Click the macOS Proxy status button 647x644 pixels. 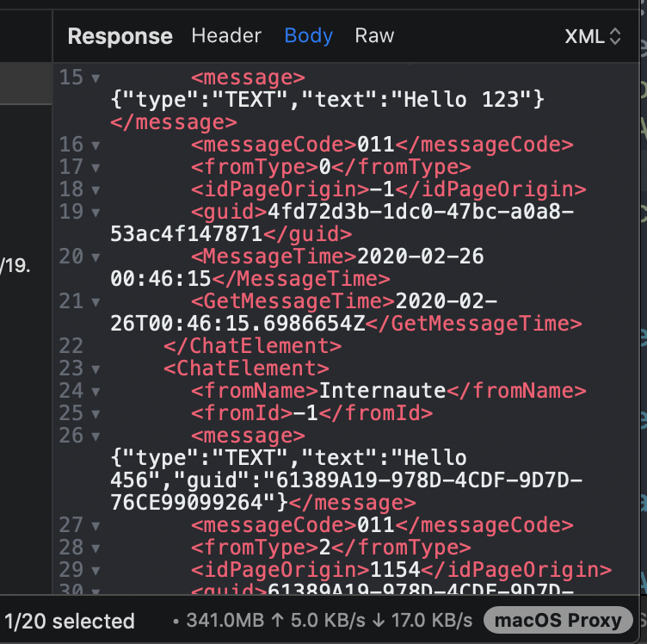558,620
